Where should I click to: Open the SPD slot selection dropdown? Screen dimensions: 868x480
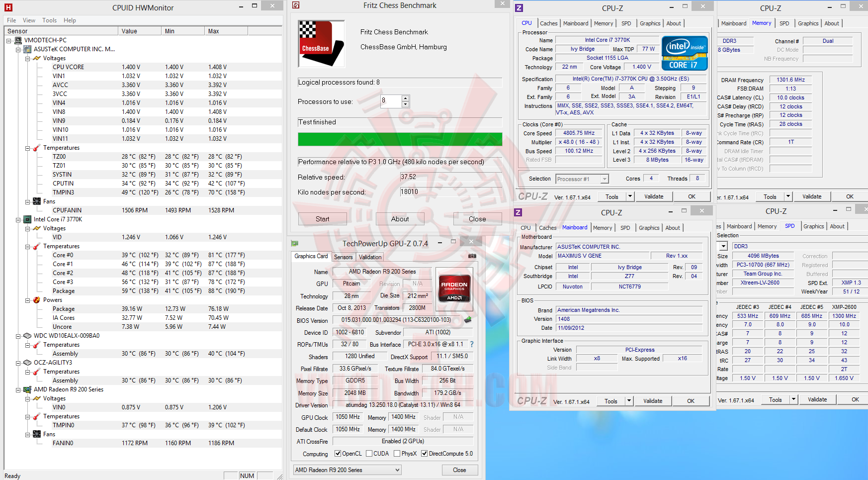[x=724, y=246]
